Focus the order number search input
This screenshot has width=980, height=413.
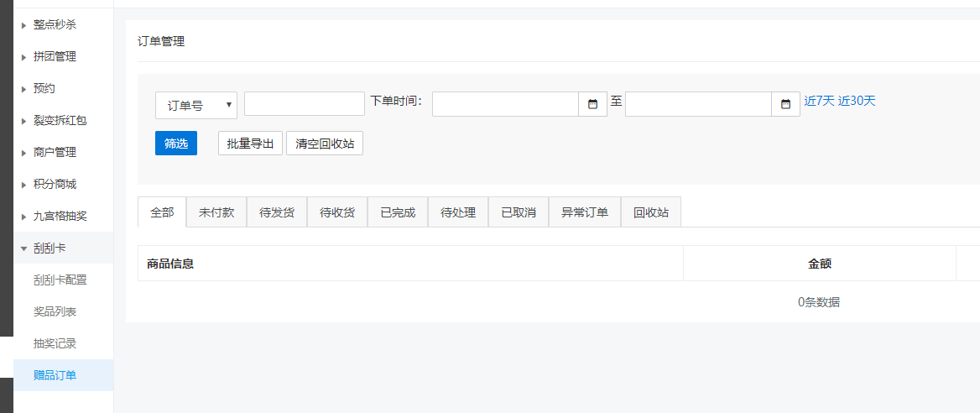tap(305, 104)
